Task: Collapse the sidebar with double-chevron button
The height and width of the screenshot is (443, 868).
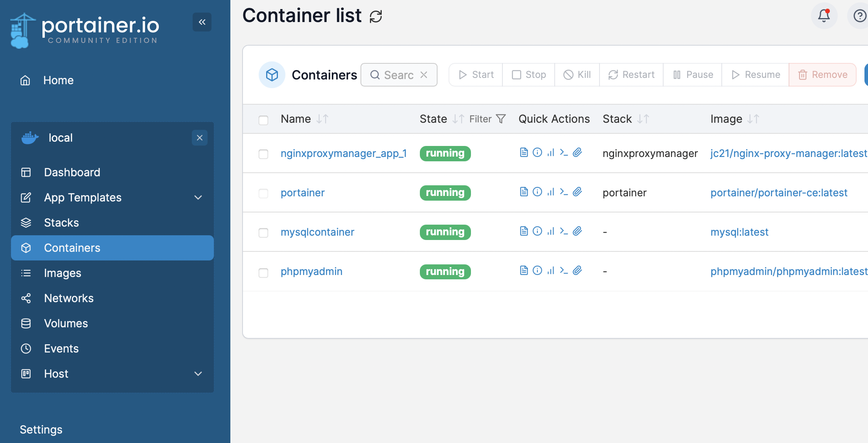Action: click(202, 22)
